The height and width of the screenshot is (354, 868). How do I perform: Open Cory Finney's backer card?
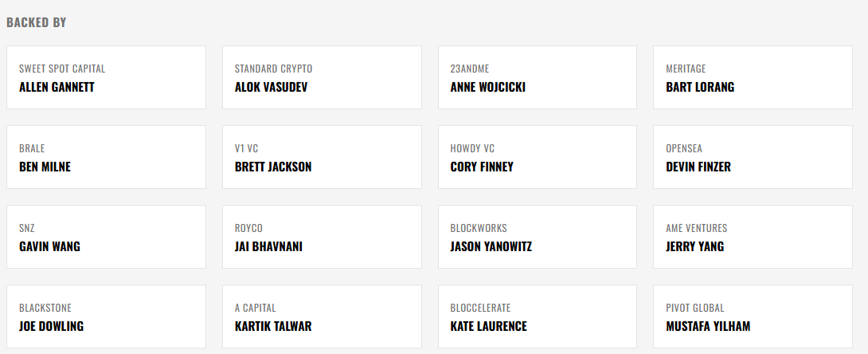click(x=537, y=157)
